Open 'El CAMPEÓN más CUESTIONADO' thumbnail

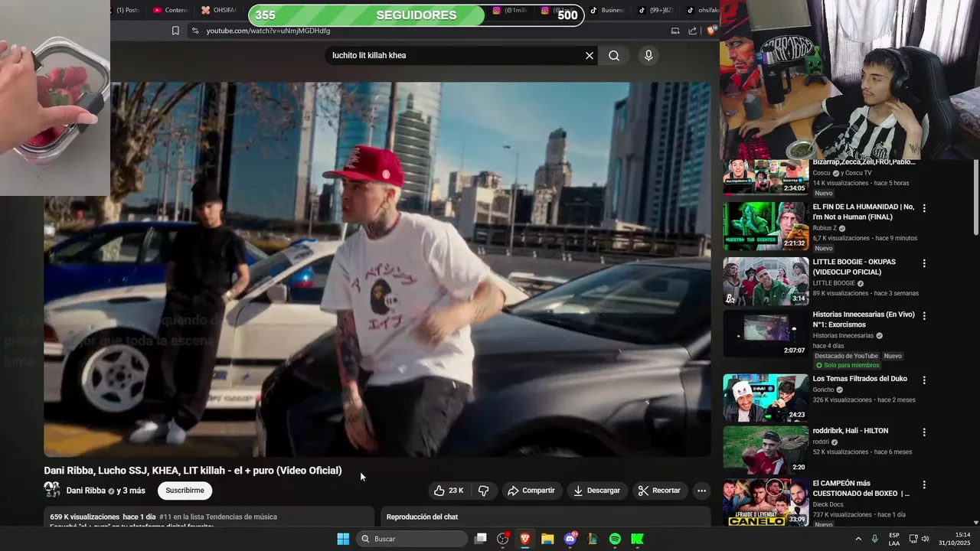(766, 503)
